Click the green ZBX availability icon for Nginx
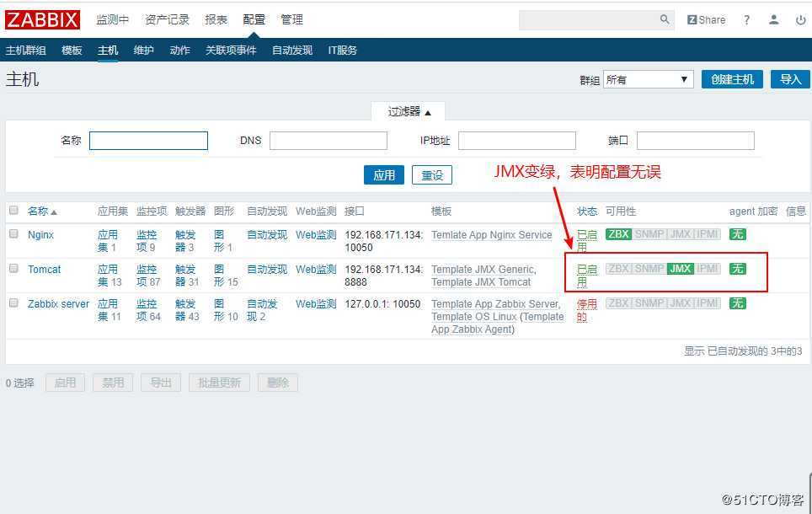812x514 pixels. 617,234
